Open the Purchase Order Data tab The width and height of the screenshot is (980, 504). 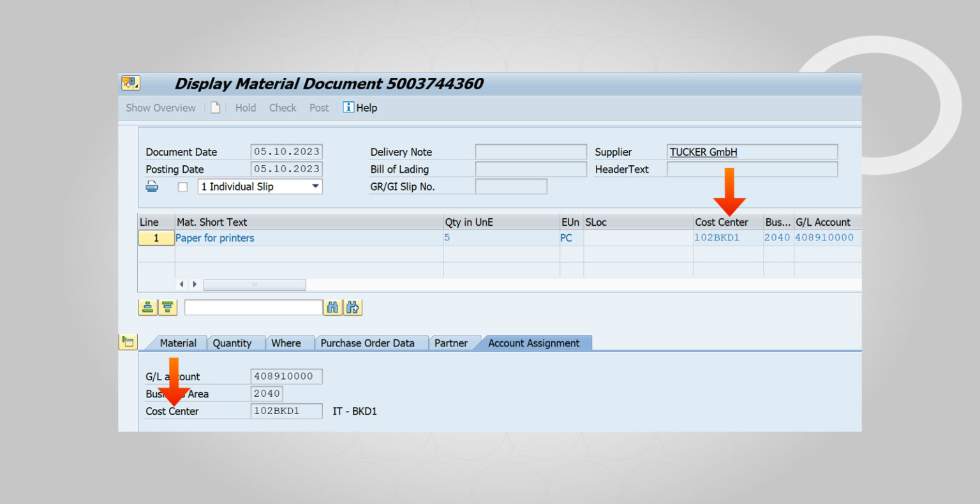tap(367, 343)
